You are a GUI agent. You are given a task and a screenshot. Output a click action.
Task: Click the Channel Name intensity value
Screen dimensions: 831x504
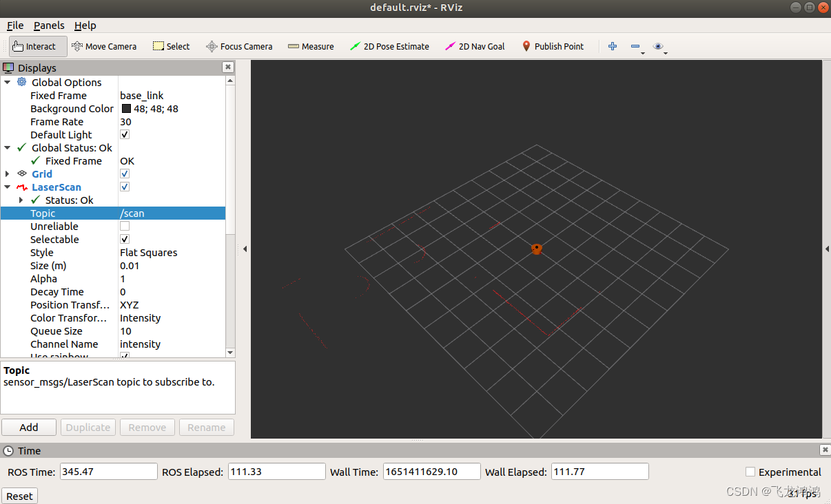pyautogui.click(x=140, y=344)
